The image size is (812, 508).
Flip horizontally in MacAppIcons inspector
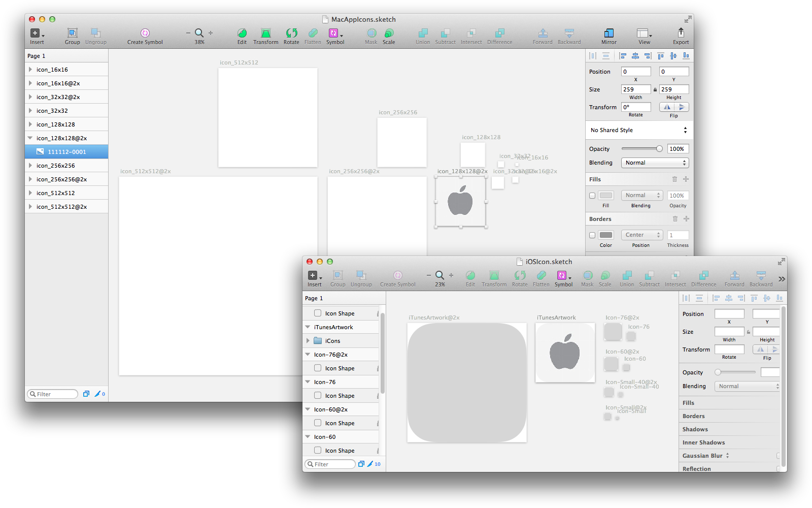tap(667, 107)
